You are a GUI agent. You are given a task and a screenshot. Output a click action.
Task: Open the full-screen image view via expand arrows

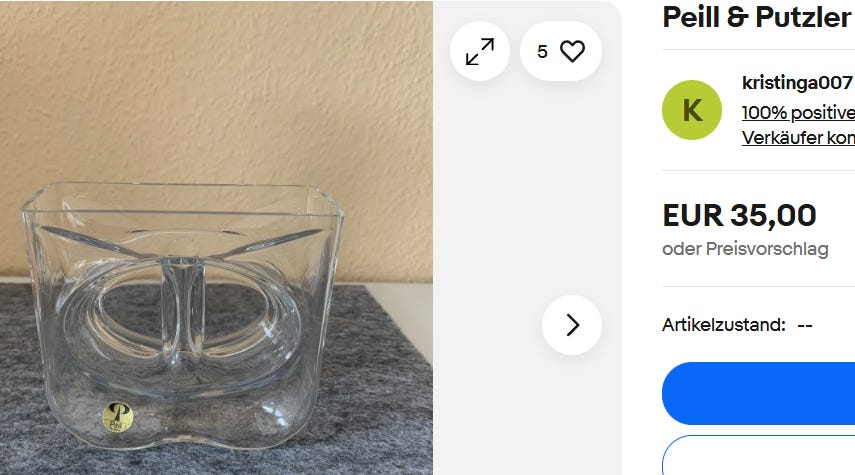pos(480,51)
